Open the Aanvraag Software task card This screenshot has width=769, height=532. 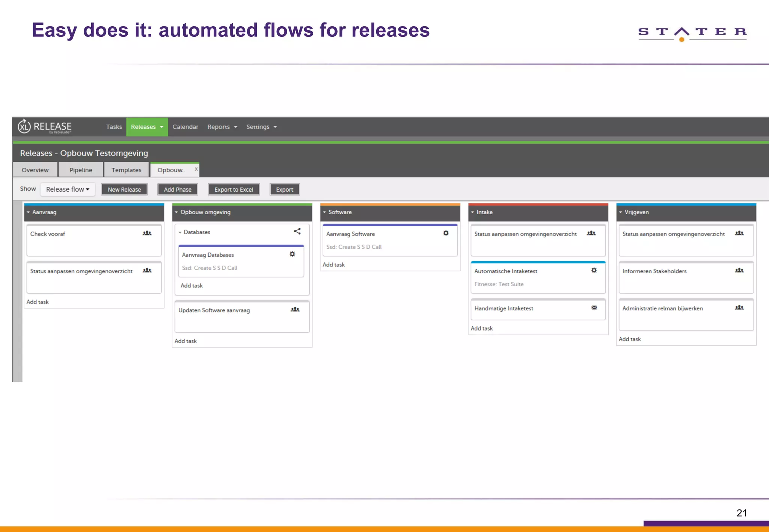[390, 240]
